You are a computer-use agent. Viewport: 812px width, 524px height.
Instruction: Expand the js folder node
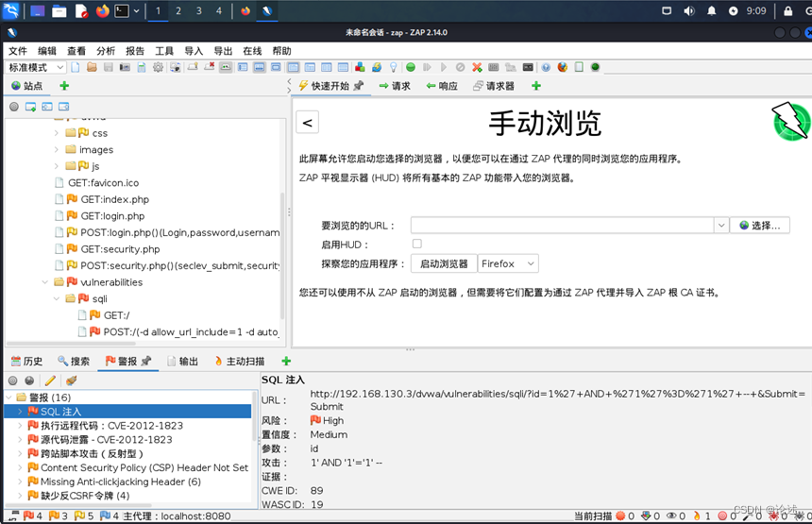point(57,166)
